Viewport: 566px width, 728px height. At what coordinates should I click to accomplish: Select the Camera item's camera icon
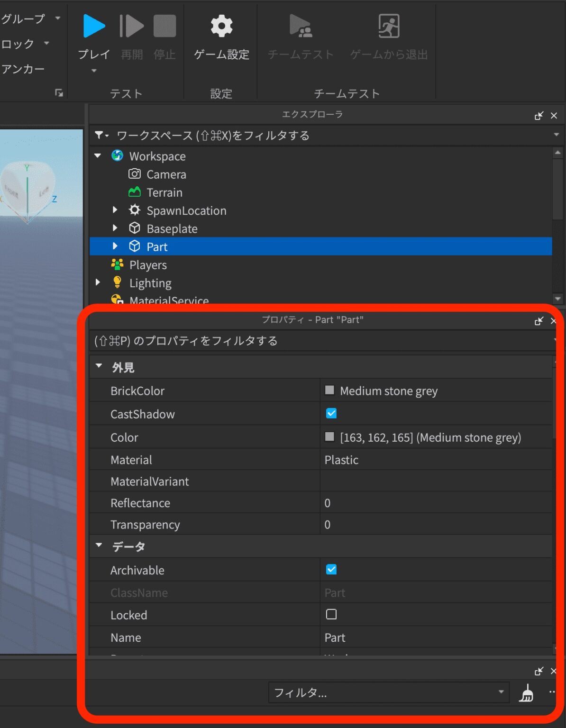click(135, 174)
